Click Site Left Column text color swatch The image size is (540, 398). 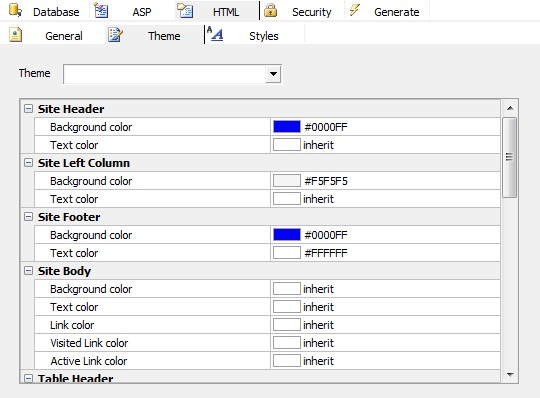[x=287, y=199]
